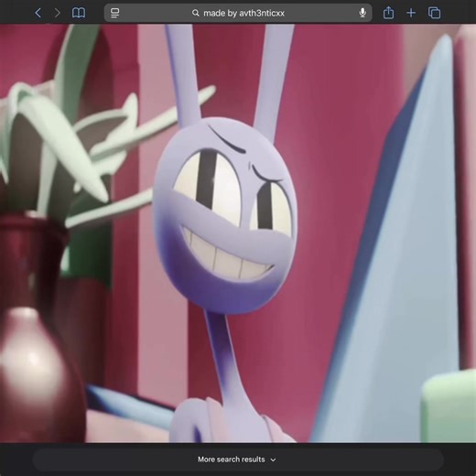The width and height of the screenshot is (476, 476).
Task: Open the Share sheet icon
Action: pyautogui.click(x=388, y=13)
